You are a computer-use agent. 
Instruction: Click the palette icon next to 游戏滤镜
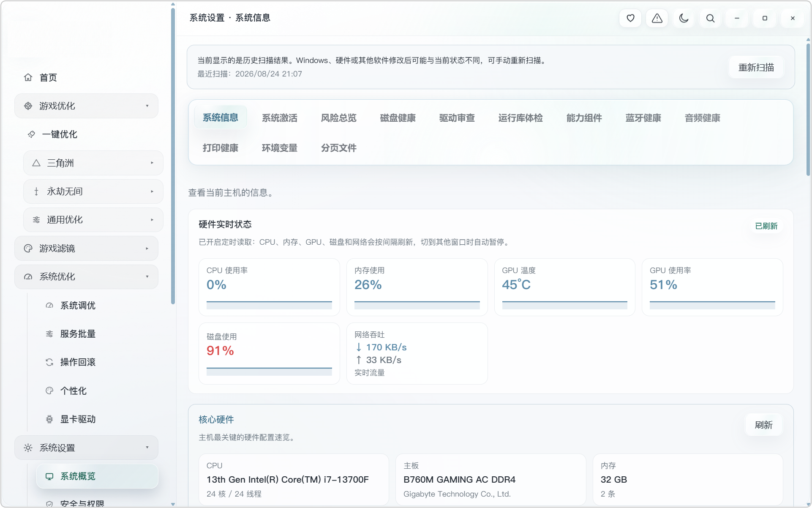[x=28, y=248]
